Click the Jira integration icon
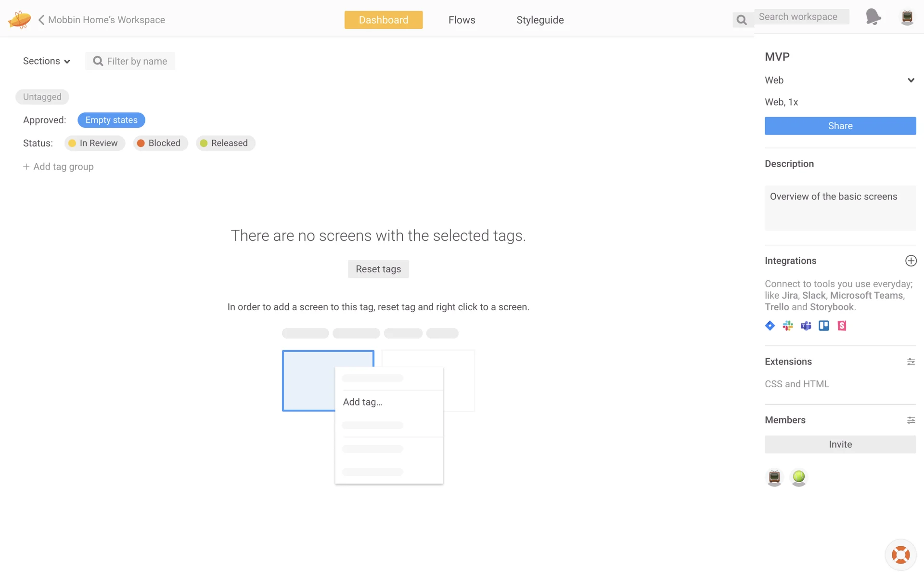Viewport: 924px width, 578px height. [x=770, y=326]
